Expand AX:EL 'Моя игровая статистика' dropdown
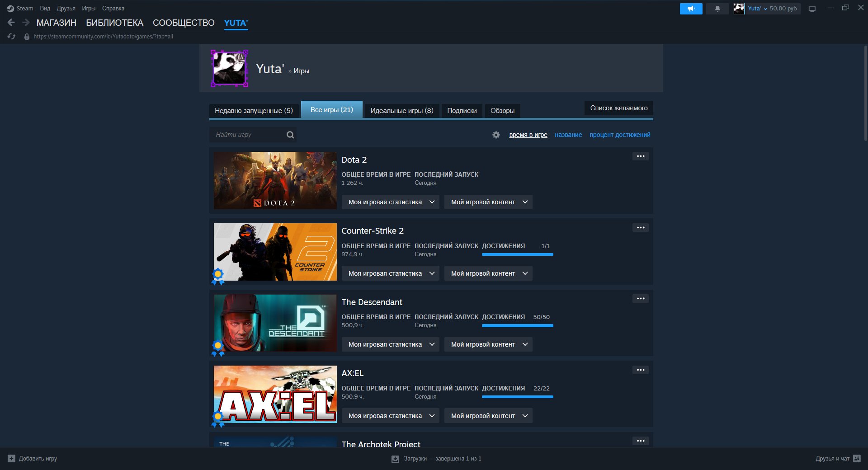 tap(390, 416)
